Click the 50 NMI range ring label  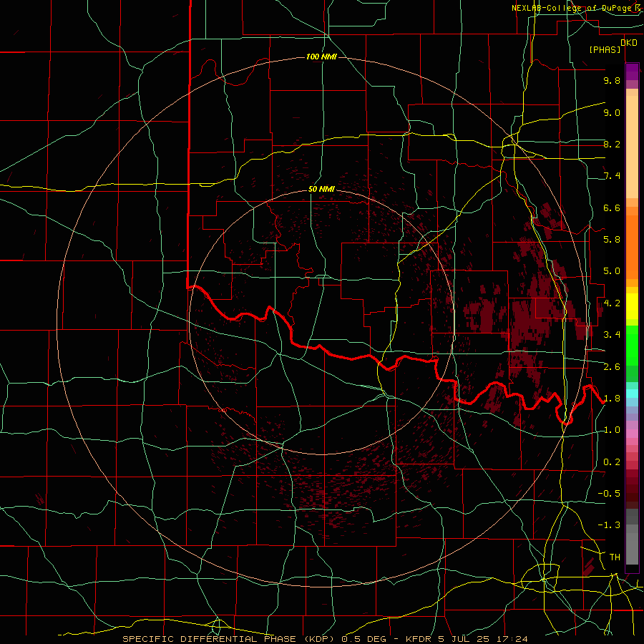tap(321, 189)
